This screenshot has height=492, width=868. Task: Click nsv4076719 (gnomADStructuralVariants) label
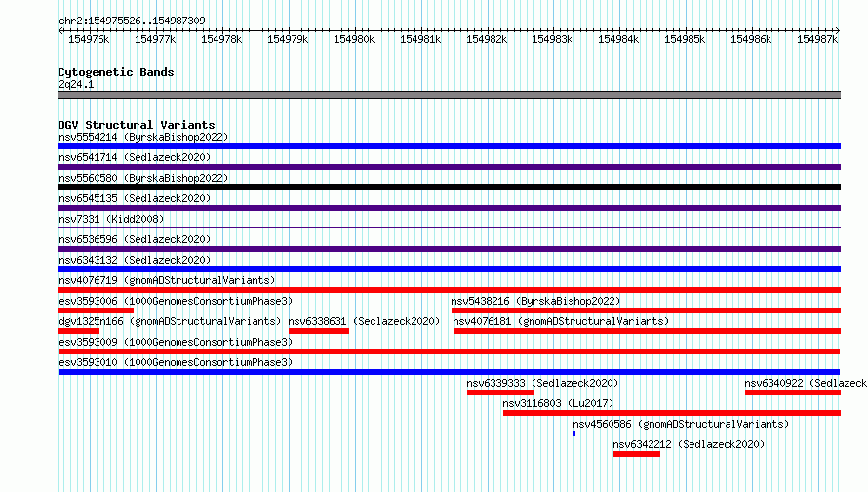[167, 280]
